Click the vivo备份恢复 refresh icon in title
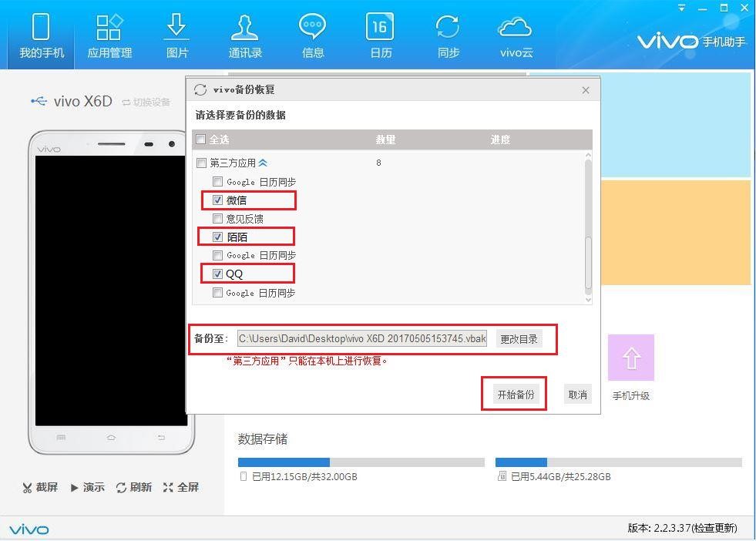756x541 pixels. tap(200, 89)
